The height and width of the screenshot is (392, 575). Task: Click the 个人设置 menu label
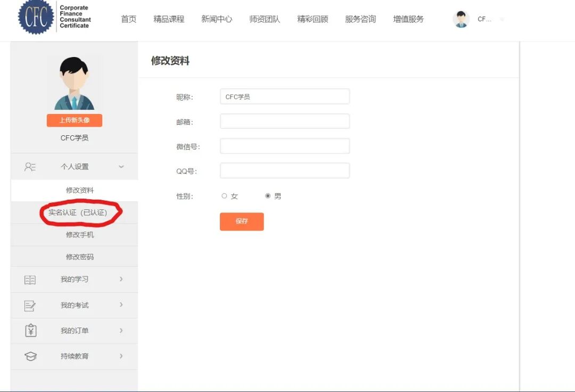(75, 167)
